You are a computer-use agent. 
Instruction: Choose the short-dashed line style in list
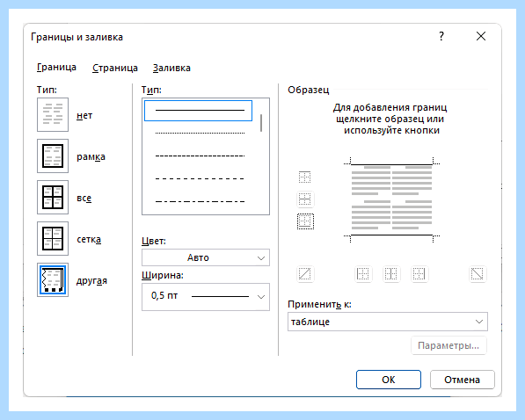(x=200, y=156)
